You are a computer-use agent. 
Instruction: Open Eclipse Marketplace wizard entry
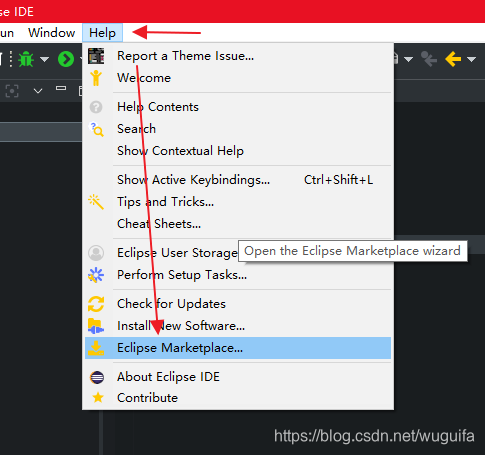pyautogui.click(x=238, y=348)
